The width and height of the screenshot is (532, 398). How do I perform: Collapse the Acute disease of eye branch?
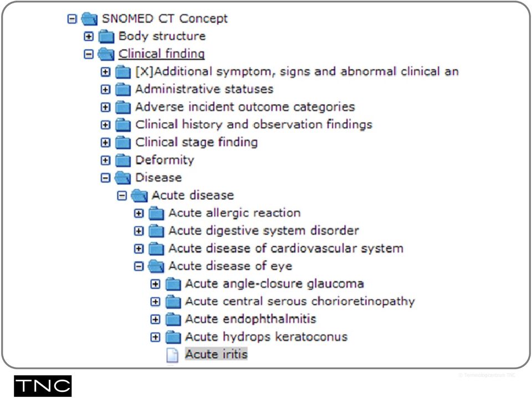[139, 266]
